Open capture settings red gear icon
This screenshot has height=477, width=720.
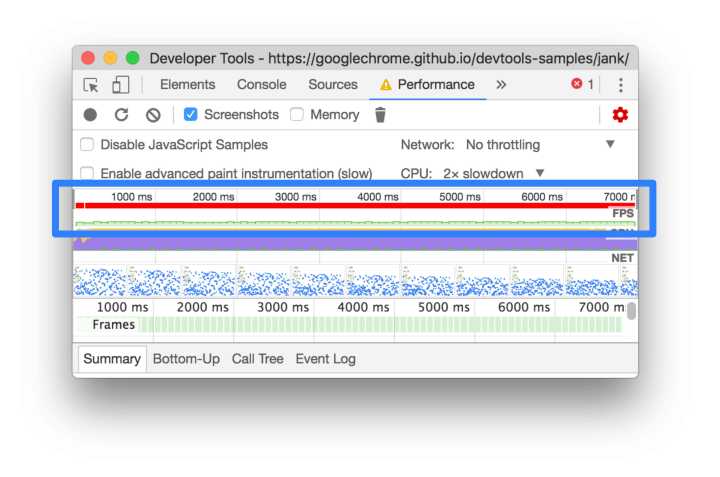pyautogui.click(x=620, y=115)
